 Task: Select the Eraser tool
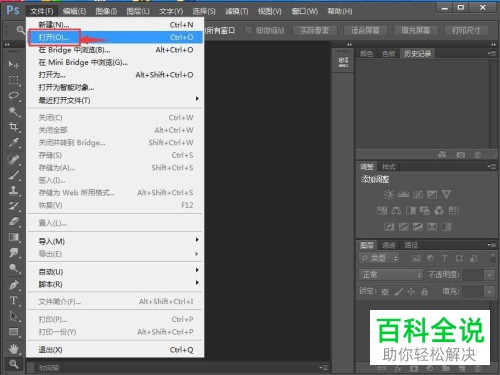[x=14, y=221]
